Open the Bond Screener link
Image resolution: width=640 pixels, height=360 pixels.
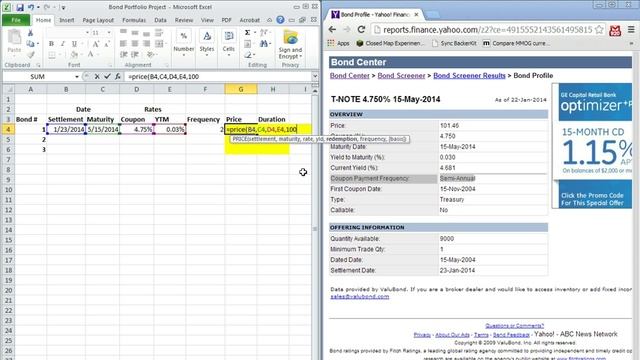pyautogui.click(x=401, y=76)
